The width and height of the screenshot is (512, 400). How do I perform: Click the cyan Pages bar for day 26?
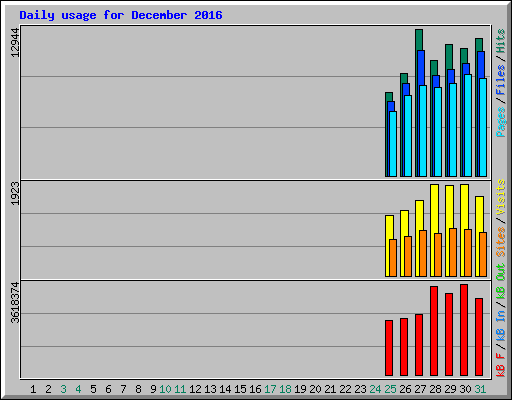408,136
